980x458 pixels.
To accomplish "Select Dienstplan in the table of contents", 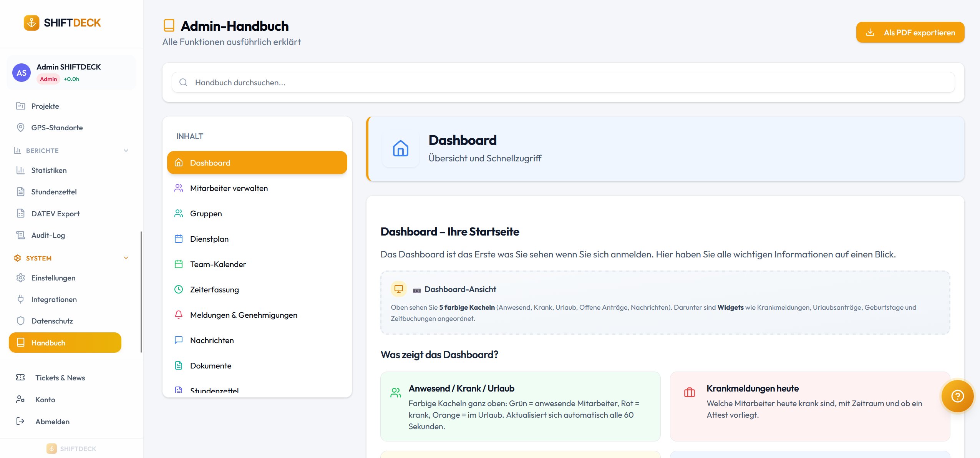I will pos(209,239).
